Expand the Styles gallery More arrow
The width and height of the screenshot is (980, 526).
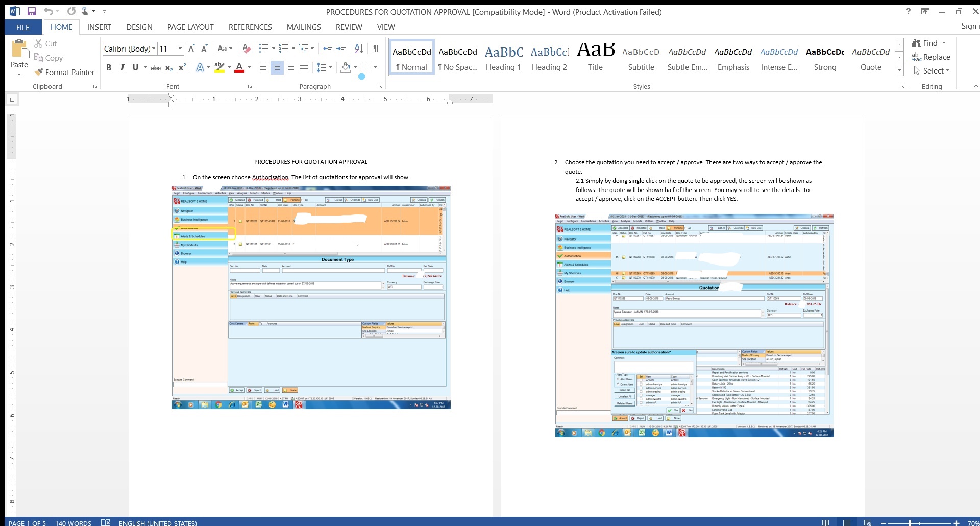click(899, 70)
